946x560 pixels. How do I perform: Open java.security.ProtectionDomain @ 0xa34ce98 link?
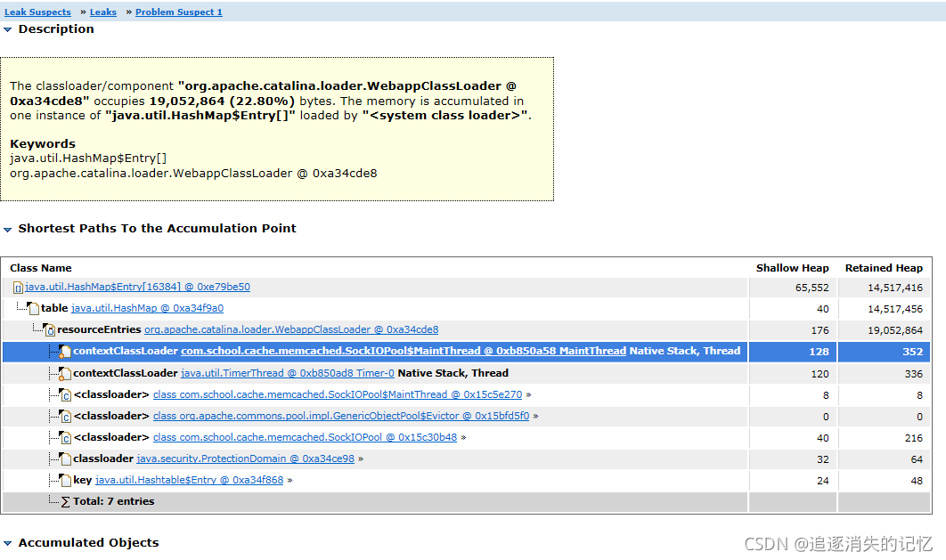246,459
